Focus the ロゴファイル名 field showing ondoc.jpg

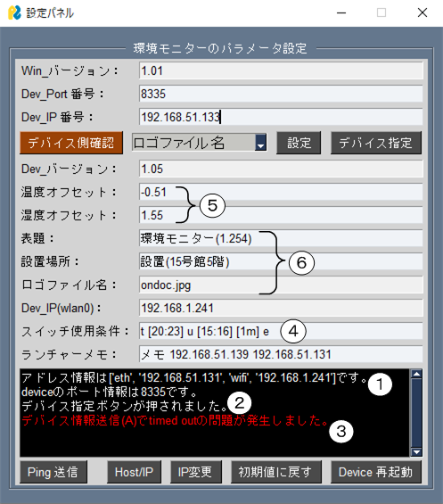[x=281, y=285]
